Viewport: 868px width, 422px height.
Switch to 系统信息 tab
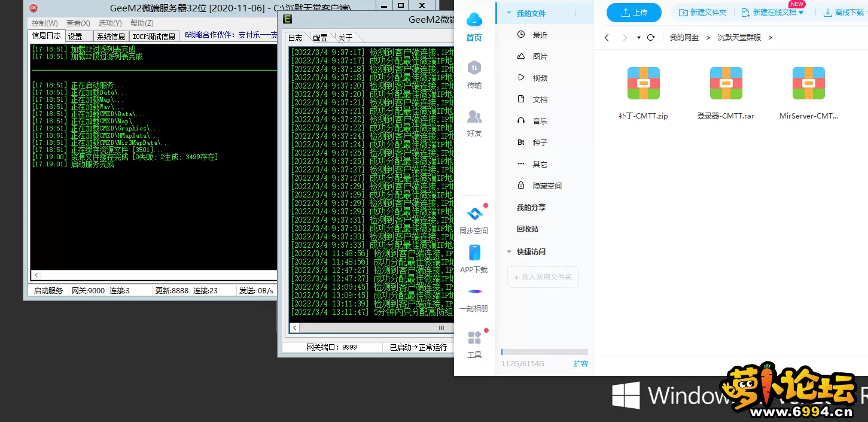(111, 37)
